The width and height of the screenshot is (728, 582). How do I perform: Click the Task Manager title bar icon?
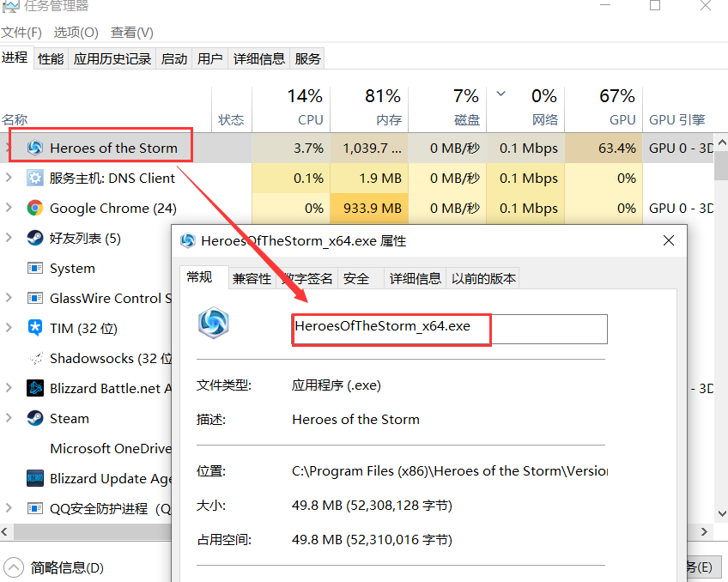tap(10, 6)
